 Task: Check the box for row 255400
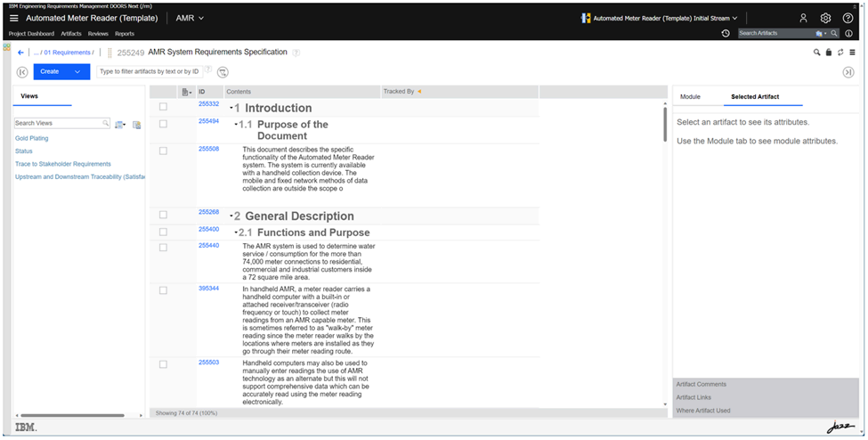[x=163, y=232]
